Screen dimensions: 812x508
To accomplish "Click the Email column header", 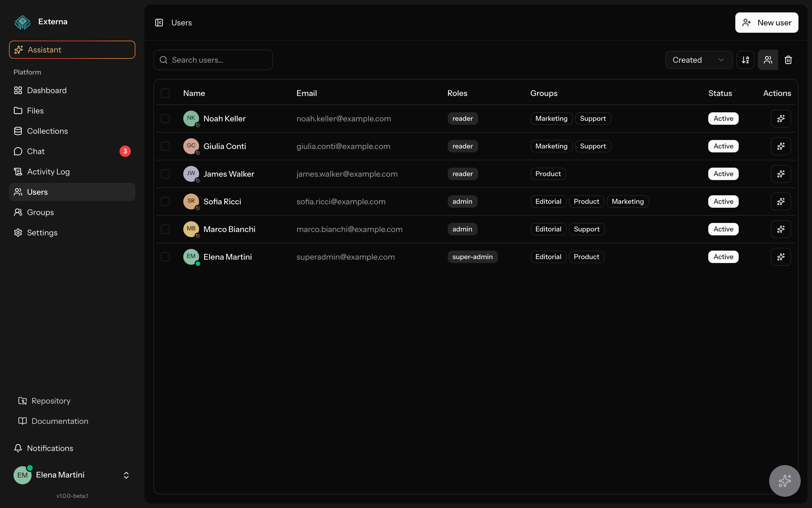I will [306, 93].
